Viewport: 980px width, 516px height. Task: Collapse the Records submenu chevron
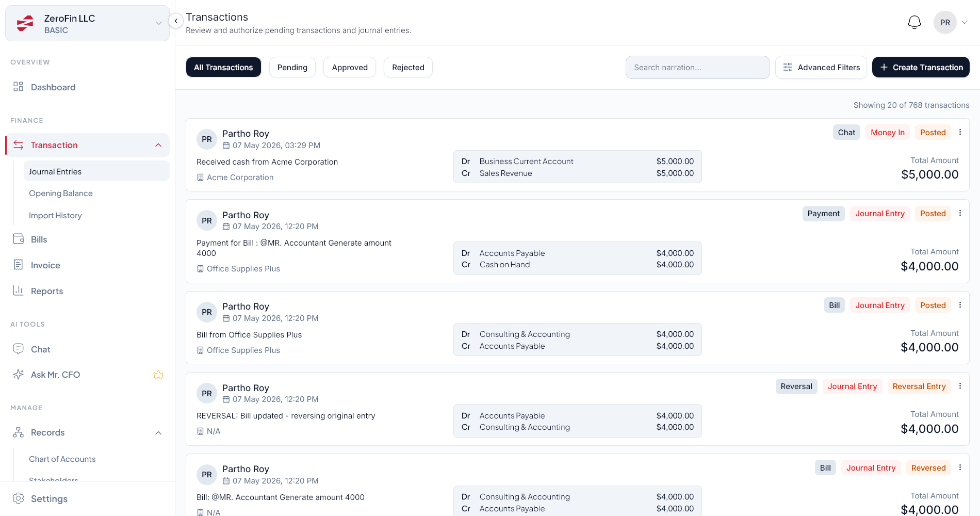click(x=158, y=433)
